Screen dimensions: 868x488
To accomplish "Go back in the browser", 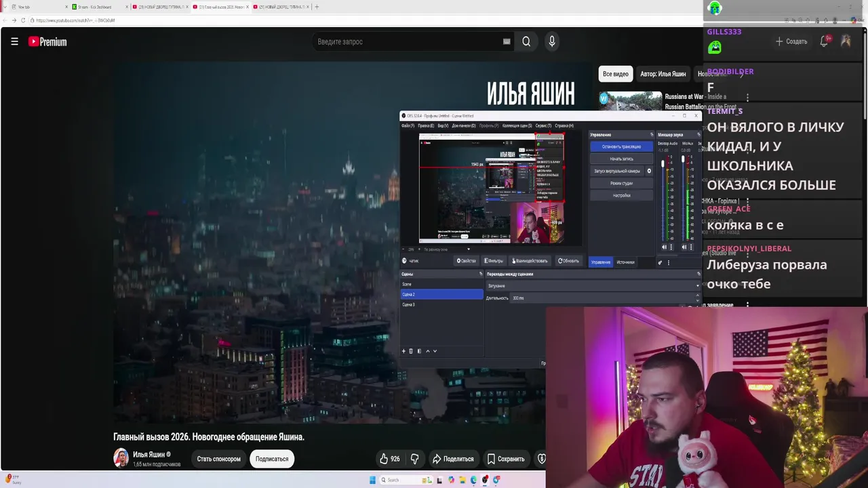I will [x=5, y=20].
